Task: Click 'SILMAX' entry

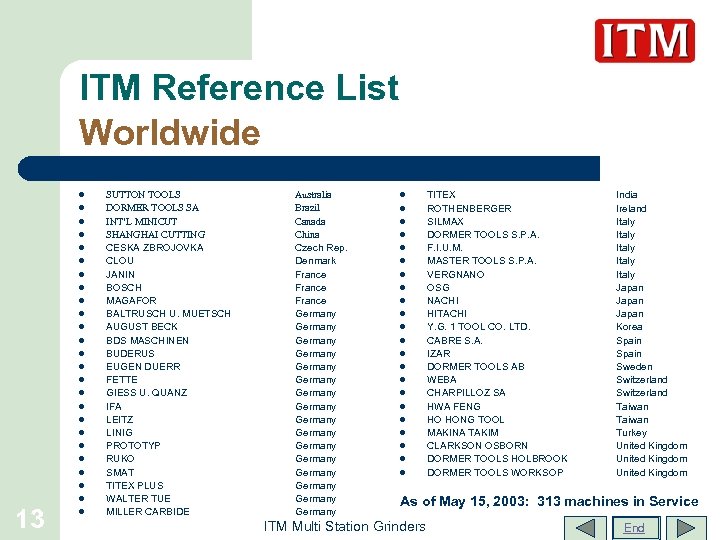Action: pos(445,221)
